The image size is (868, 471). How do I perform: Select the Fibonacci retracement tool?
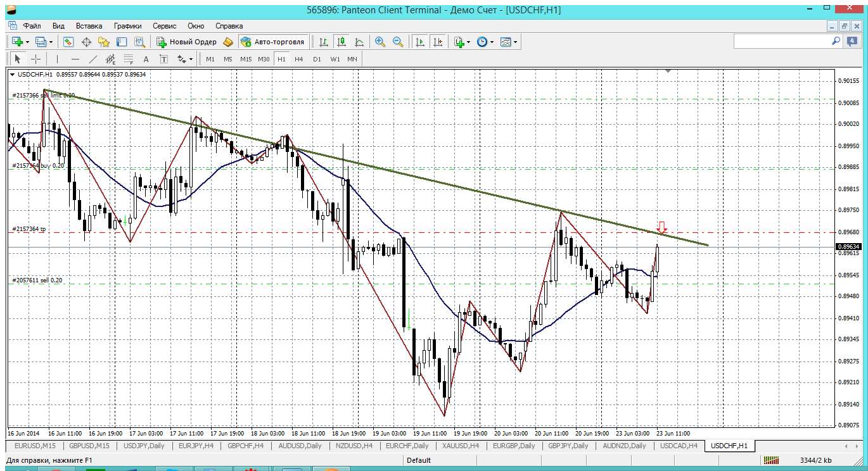[129, 59]
